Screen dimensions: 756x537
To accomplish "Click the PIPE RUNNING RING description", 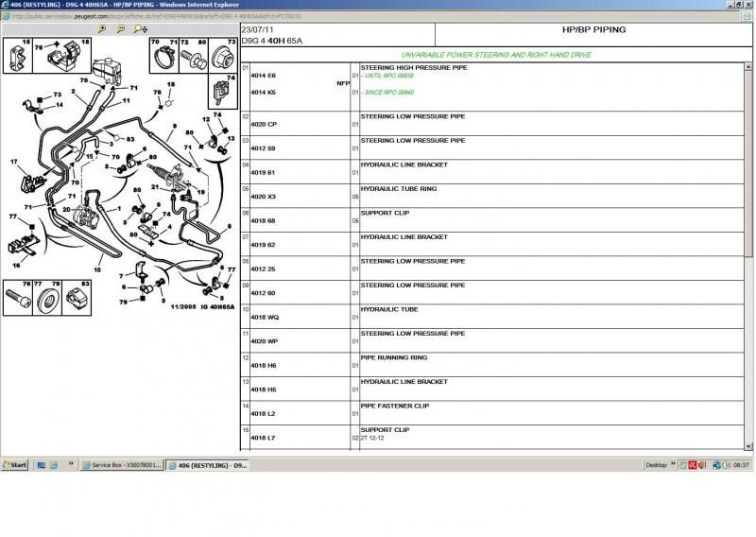I will click(x=394, y=357).
